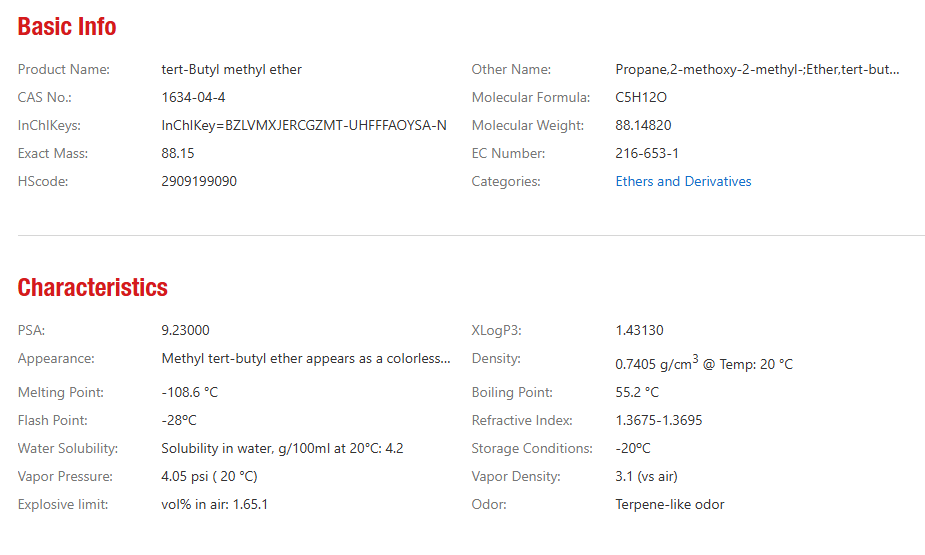Select the CAS number 1634-04-4
Image resolution: width=925 pixels, height=555 pixels.
(193, 97)
